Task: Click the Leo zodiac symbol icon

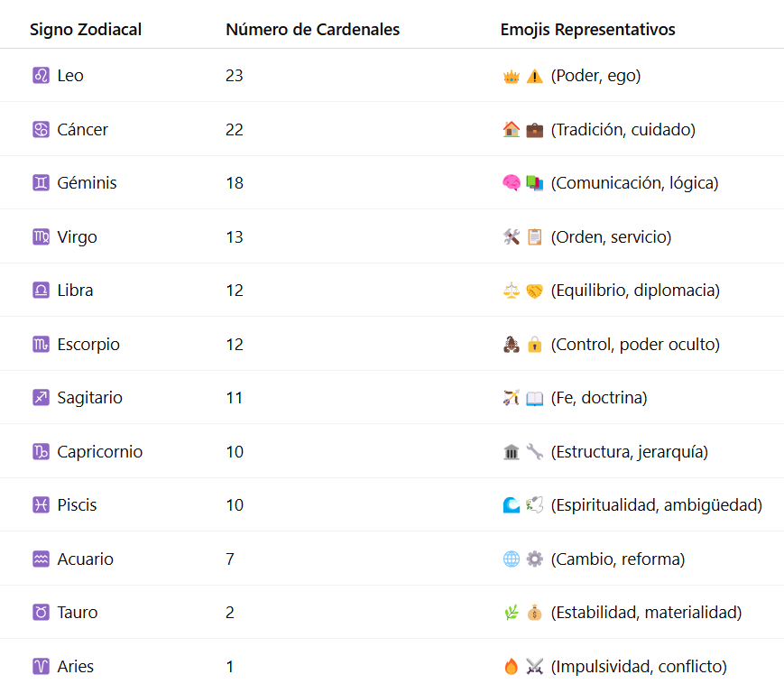Action: click(x=41, y=76)
